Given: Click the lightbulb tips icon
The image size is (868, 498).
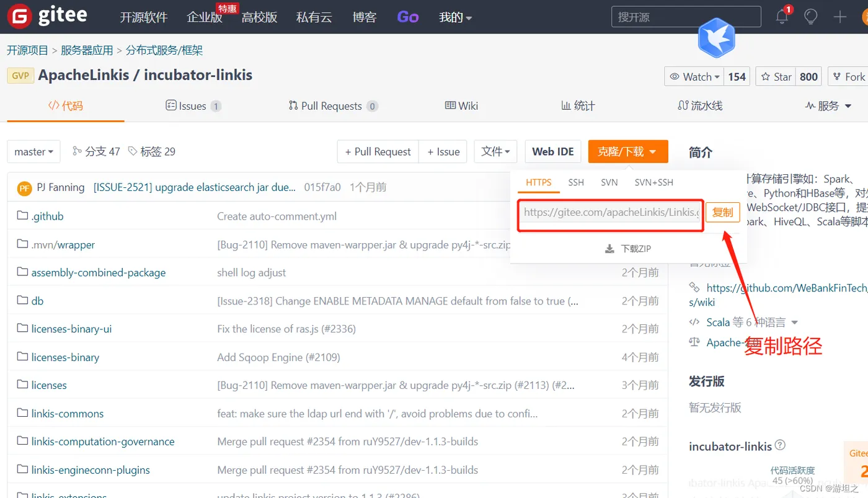Looking at the screenshot, I should point(811,17).
